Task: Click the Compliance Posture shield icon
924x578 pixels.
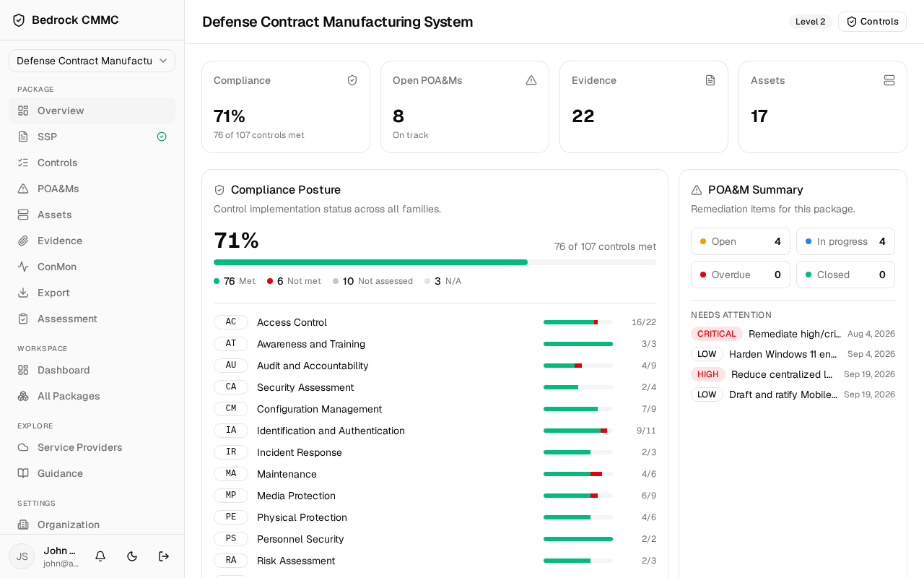Action: [x=219, y=190]
